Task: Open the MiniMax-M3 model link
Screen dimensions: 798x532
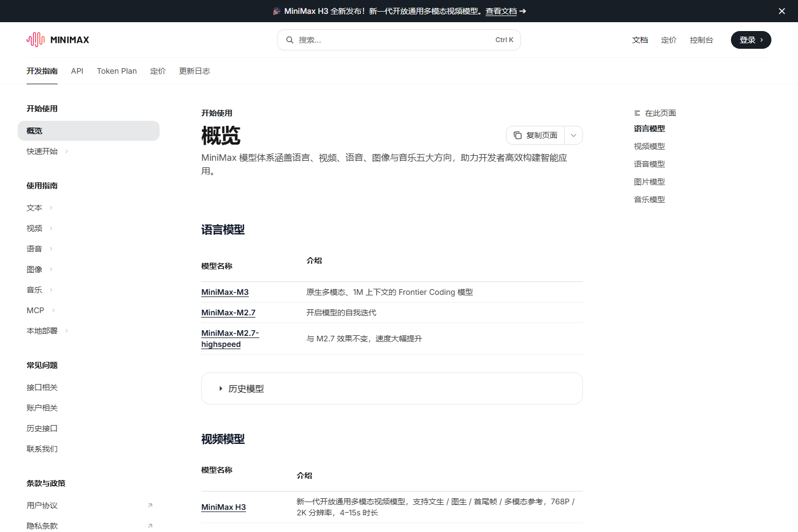Action: (x=225, y=292)
